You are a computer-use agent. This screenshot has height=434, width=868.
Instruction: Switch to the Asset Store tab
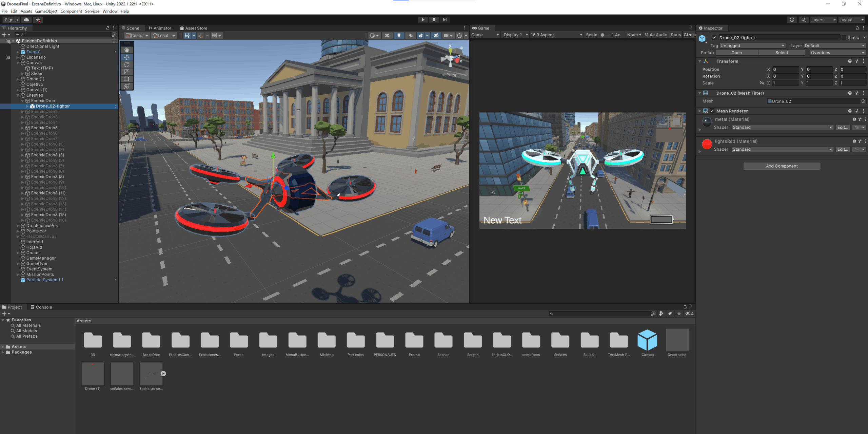click(x=194, y=28)
